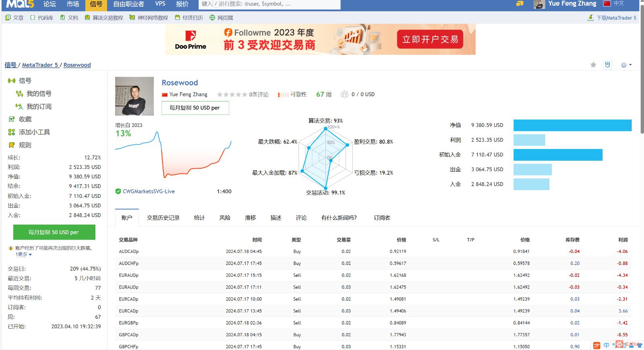The image size is (644, 350).
Task: Click the MQL5 logo
Action: [20, 4]
